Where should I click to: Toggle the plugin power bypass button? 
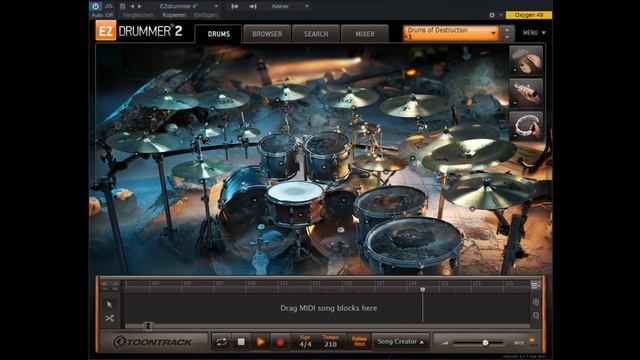95,6
